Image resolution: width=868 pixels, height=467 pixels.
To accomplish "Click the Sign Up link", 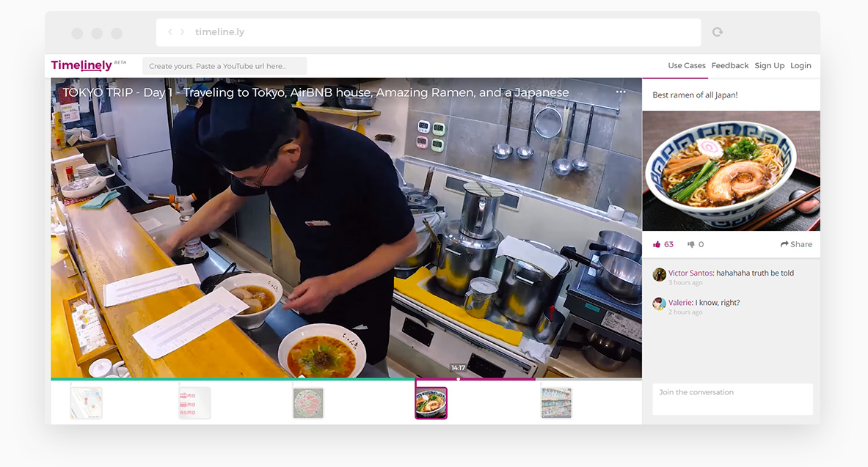I will [769, 66].
